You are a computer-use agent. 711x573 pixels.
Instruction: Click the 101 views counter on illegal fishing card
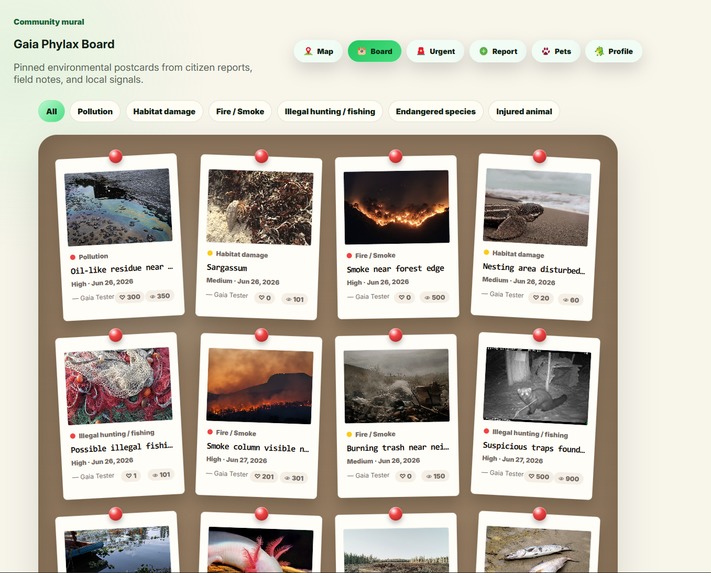tap(161, 475)
